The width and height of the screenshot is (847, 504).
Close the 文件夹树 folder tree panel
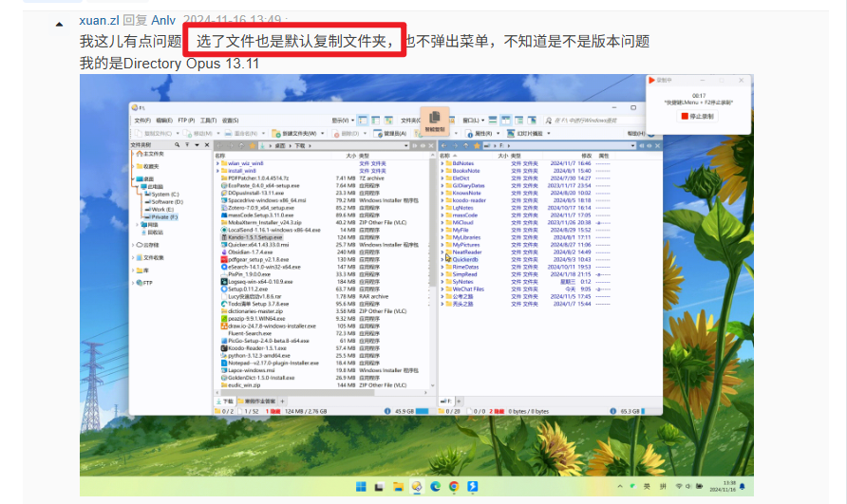[x=207, y=145]
